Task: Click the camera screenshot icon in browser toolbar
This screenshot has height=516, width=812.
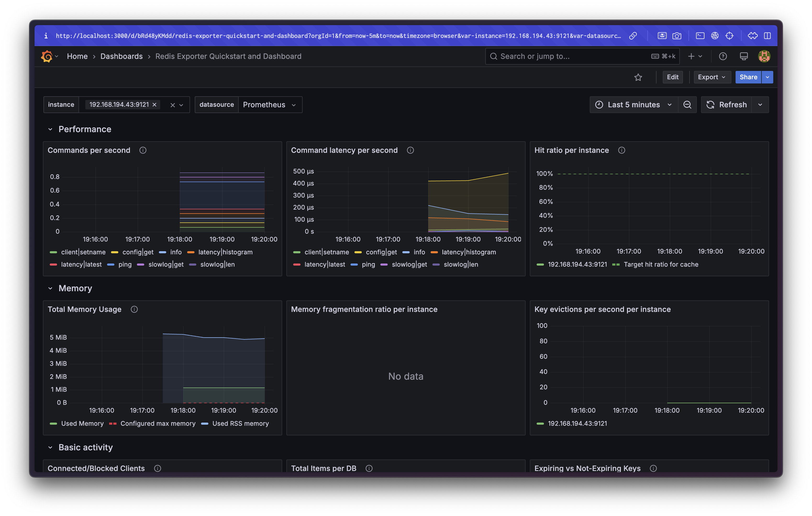Action: point(676,36)
